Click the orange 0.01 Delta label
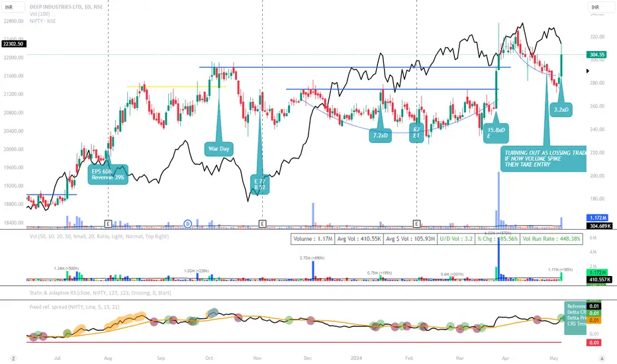The width and height of the screenshot is (617, 364). [x=594, y=320]
